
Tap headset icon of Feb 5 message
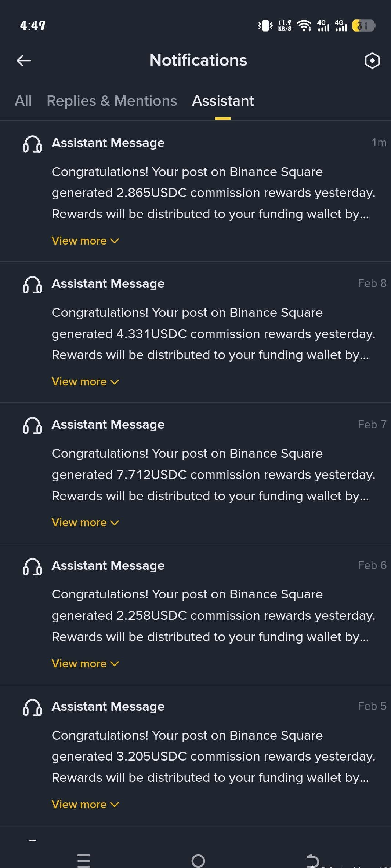point(32,707)
